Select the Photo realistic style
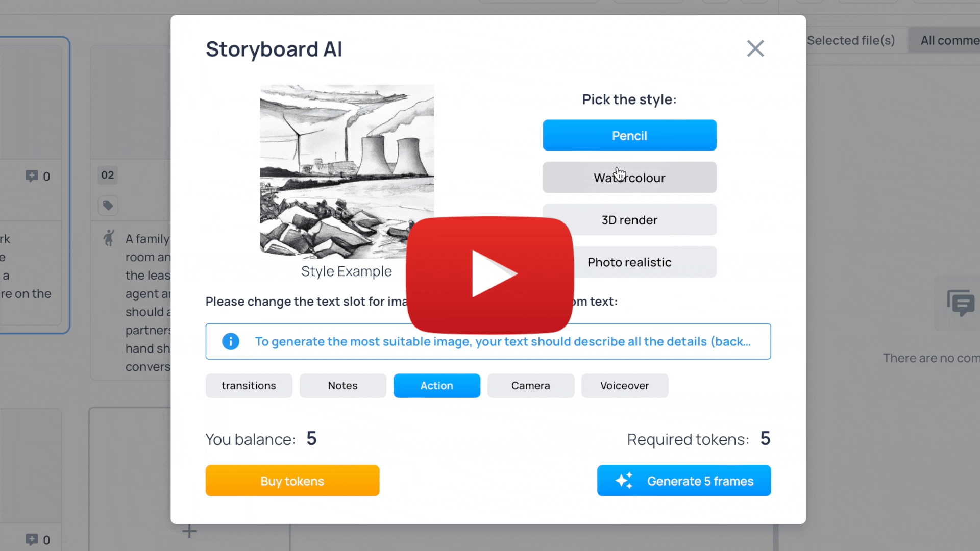Image resolution: width=980 pixels, height=551 pixels. pyautogui.click(x=629, y=262)
